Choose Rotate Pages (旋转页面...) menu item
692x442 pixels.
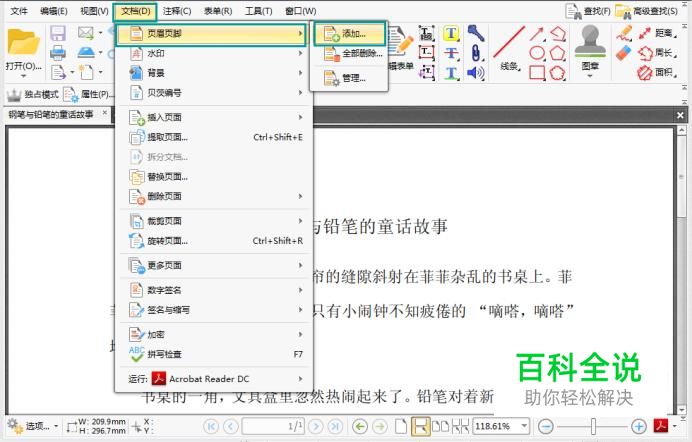(214, 241)
